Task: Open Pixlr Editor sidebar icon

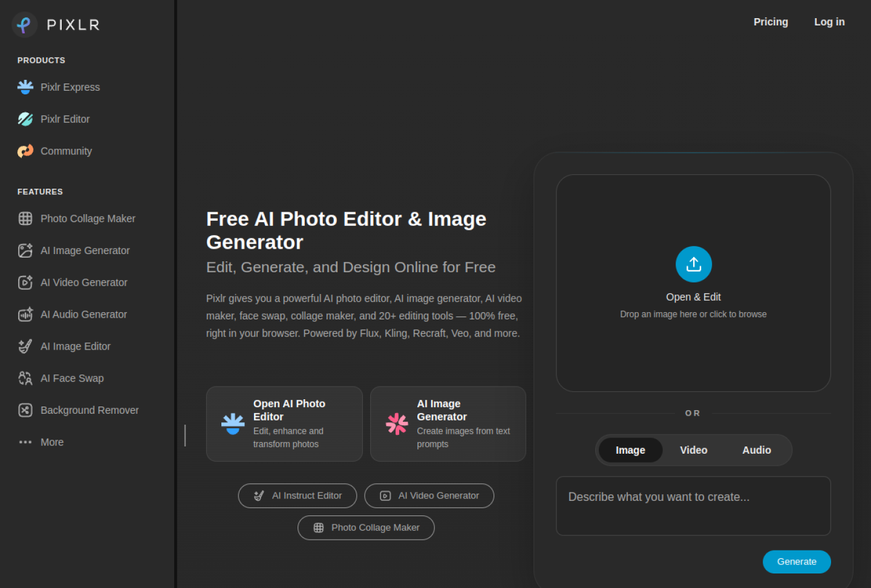Action: [25, 119]
